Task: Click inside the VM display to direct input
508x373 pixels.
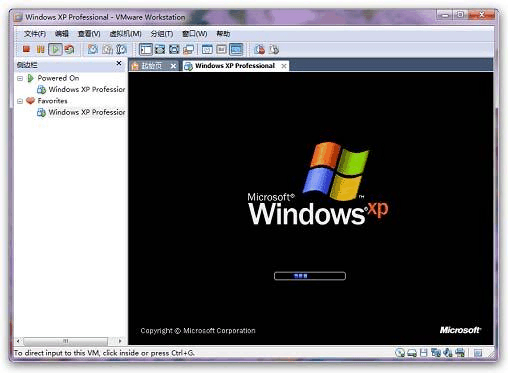Action: (x=310, y=208)
